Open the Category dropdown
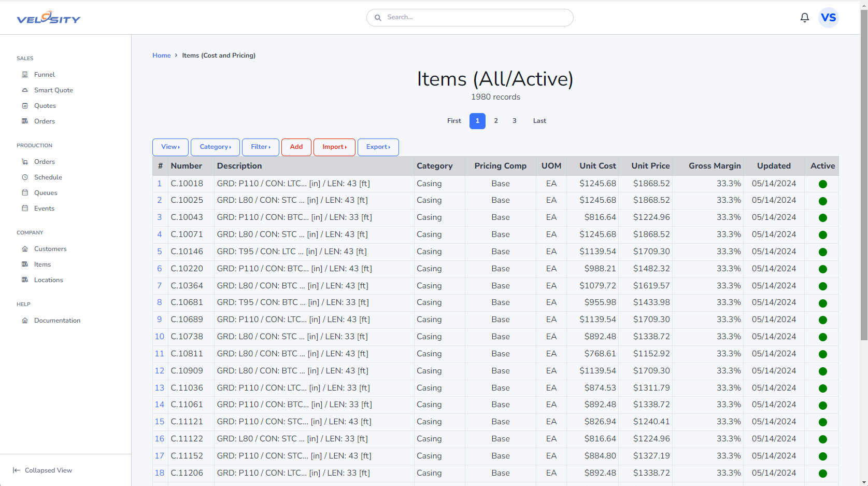This screenshot has height=486, width=868. (x=215, y=147)
